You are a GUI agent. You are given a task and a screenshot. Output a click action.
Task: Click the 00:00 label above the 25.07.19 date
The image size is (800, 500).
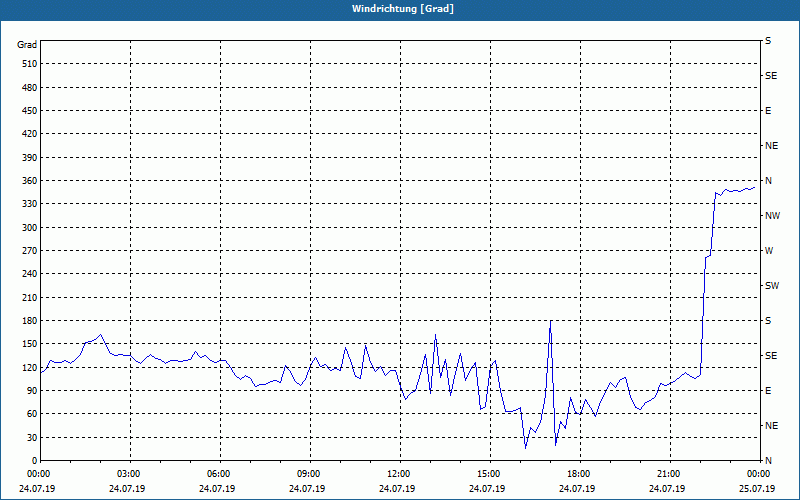pyautogui.click(x=759, y=473)
